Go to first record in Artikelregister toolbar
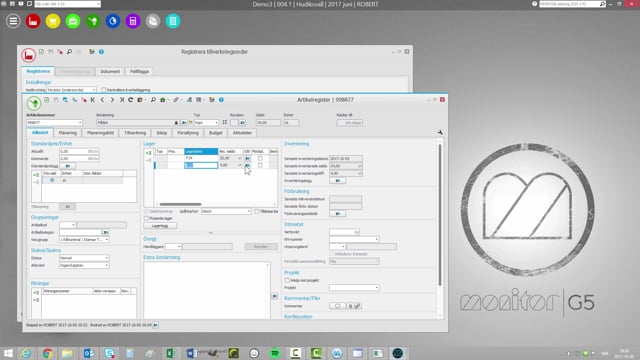Screen dimensions: 640x360 tap(93, 100)
